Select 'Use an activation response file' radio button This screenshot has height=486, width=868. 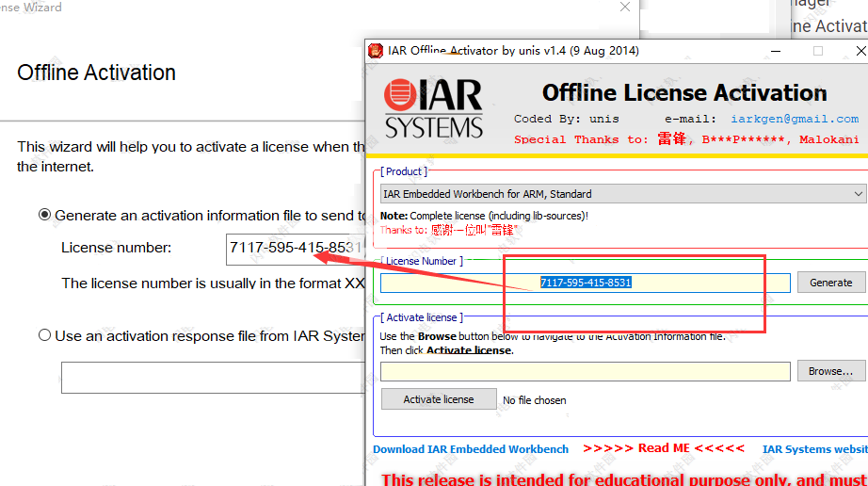click(45, 335)
